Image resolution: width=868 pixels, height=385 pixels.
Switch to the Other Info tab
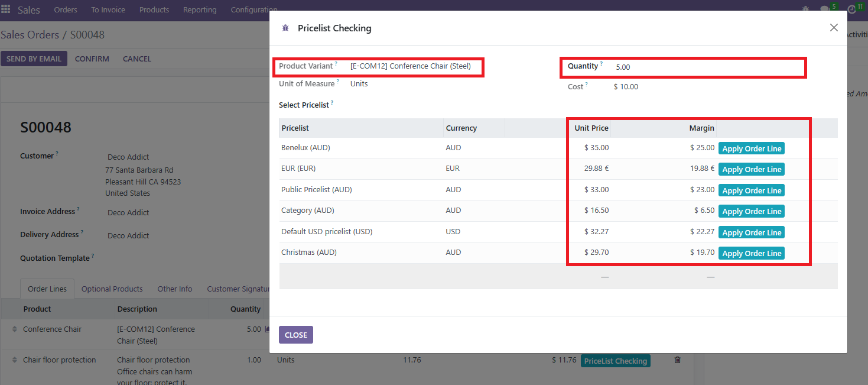coord(175,289)
